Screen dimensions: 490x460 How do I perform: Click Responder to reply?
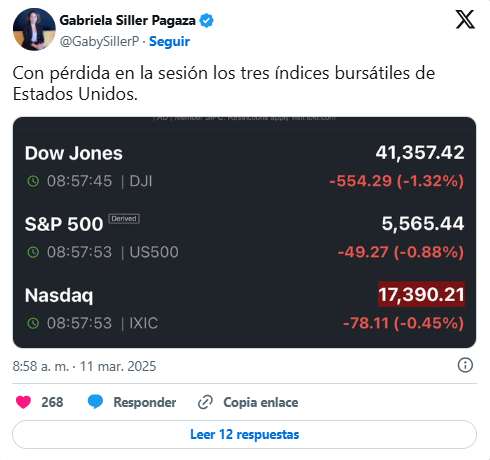145,402
